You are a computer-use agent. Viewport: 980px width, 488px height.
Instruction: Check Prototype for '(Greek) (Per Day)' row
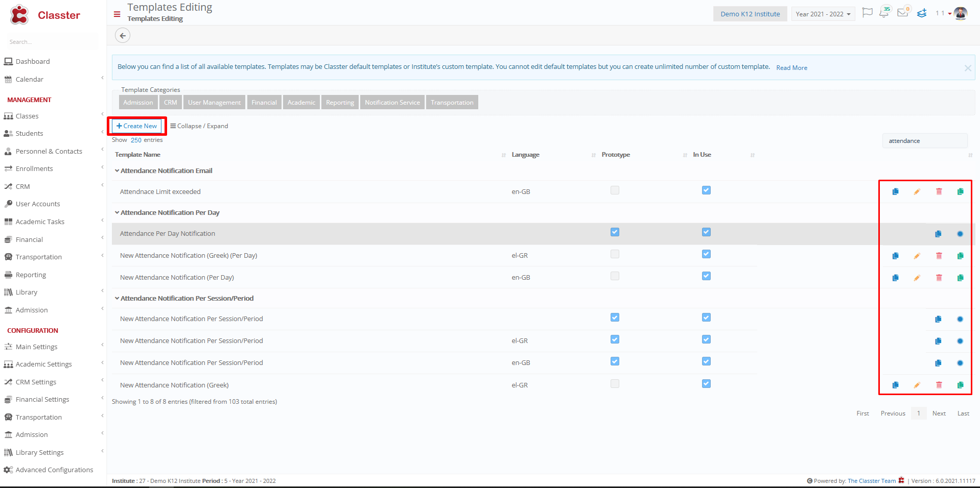tap(615, 254)
